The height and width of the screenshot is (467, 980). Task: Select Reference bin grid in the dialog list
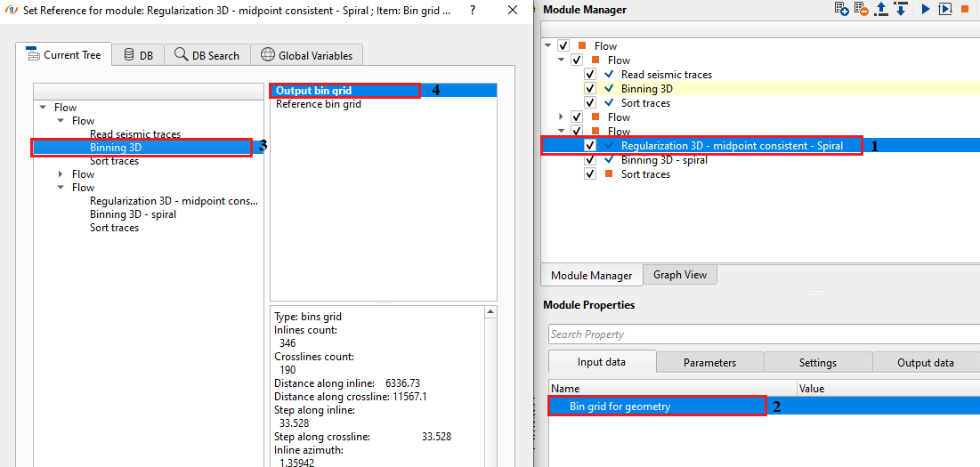[319, 104]
